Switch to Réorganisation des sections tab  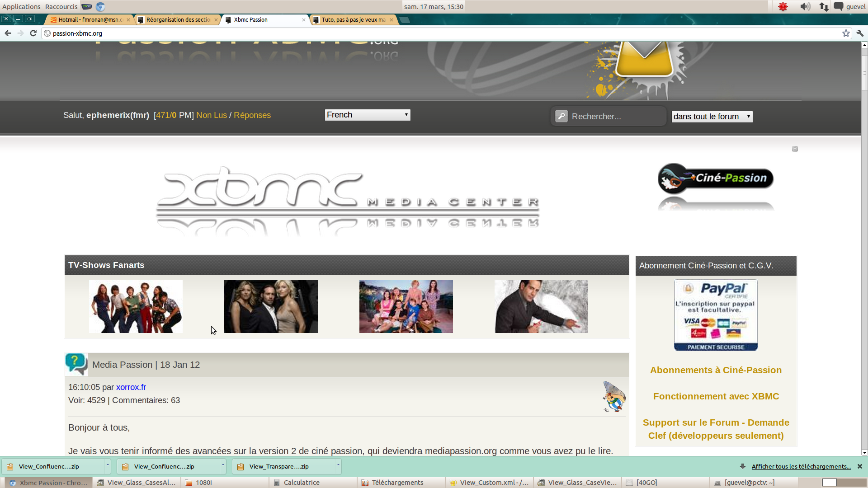(x=177, y=19)
